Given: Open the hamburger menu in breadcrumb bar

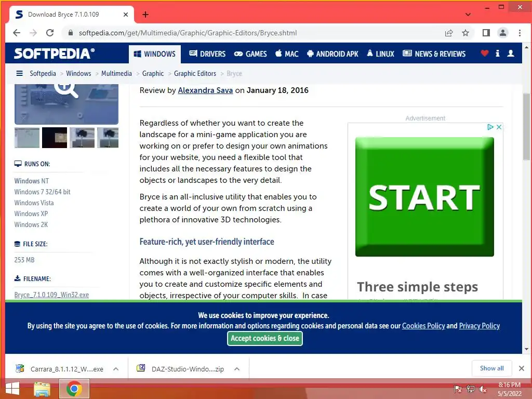Looking at the screenshot, I should click(x=20, y=73).
